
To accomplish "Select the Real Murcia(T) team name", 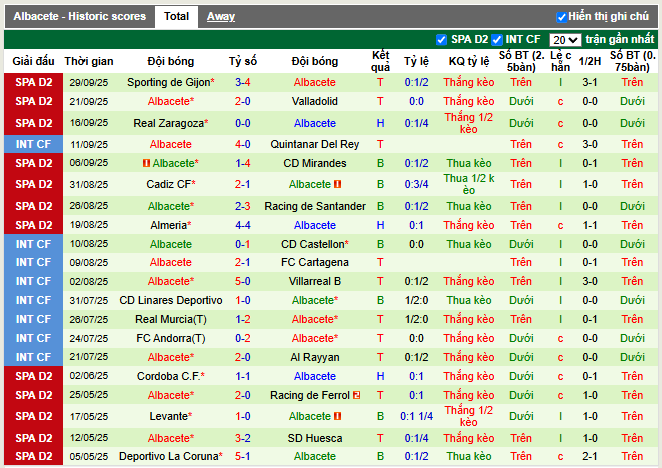I will tap(171, 319).
